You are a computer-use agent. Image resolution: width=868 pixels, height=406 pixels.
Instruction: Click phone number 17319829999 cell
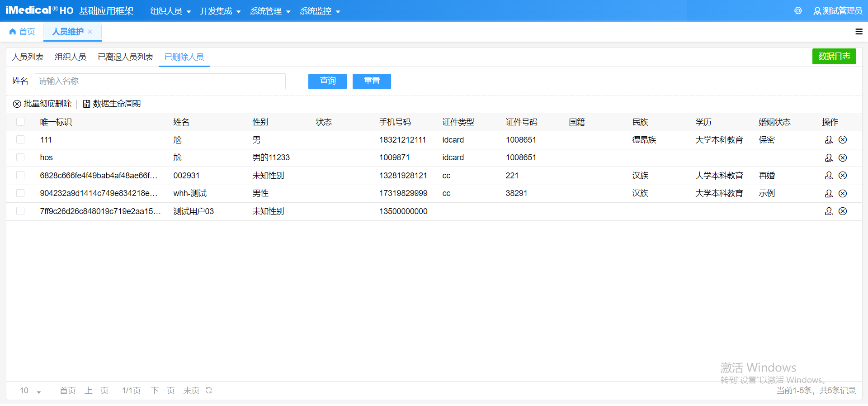coord(403,193)
